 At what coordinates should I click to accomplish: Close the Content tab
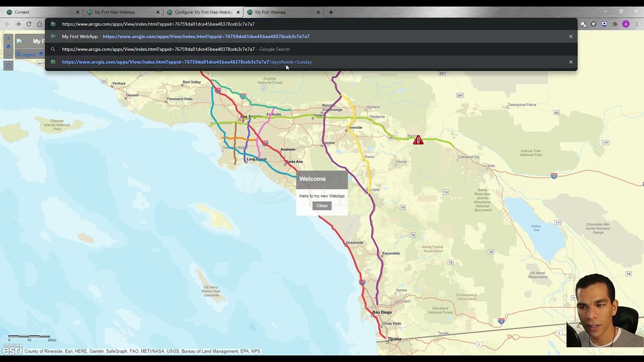coord(77,12)
